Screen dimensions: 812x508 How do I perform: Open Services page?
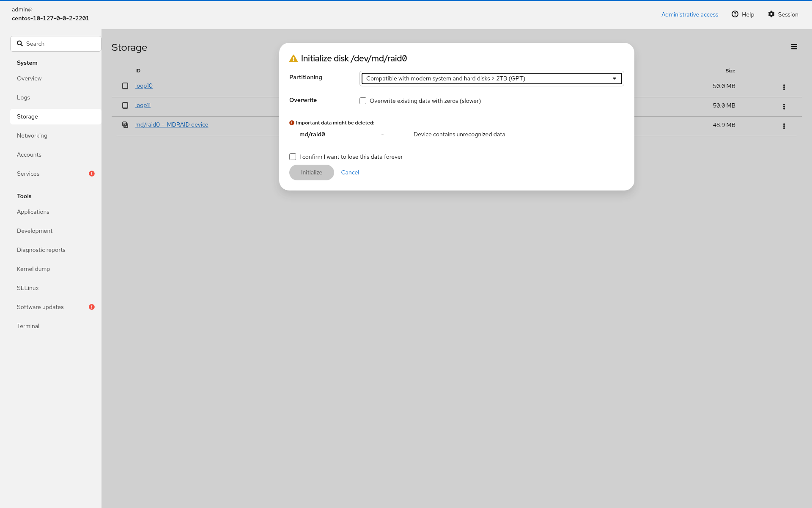pyautogui.click(x=55, y=174)
